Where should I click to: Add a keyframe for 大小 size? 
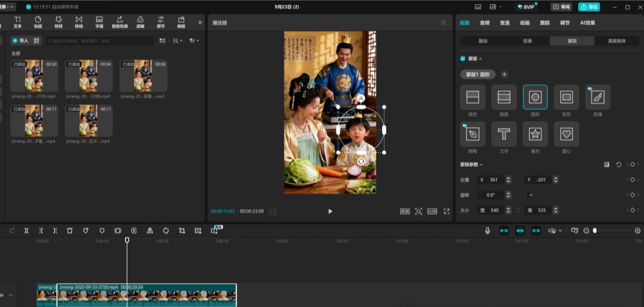click(633, 210)
